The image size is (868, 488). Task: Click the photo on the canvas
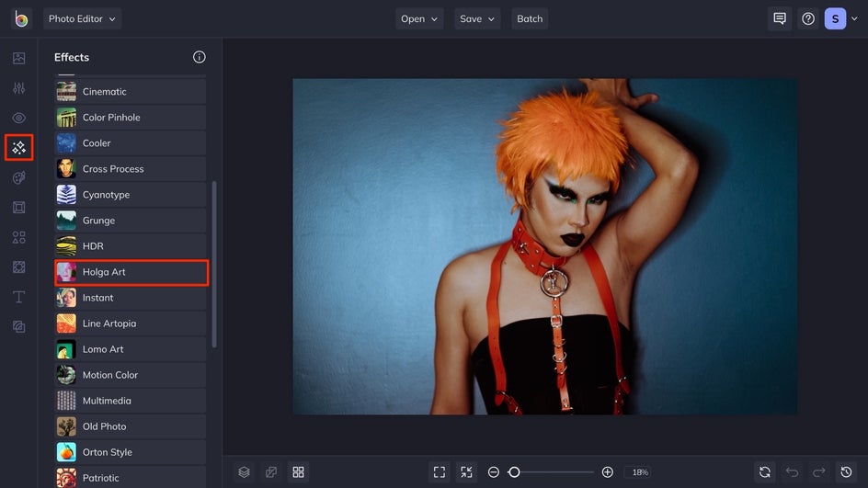(545, 246)
